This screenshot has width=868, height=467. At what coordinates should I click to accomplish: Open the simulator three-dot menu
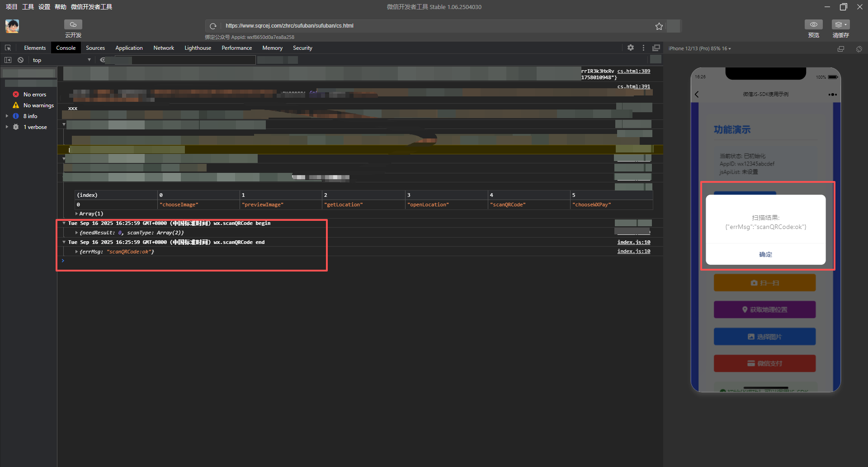(833, 94)
